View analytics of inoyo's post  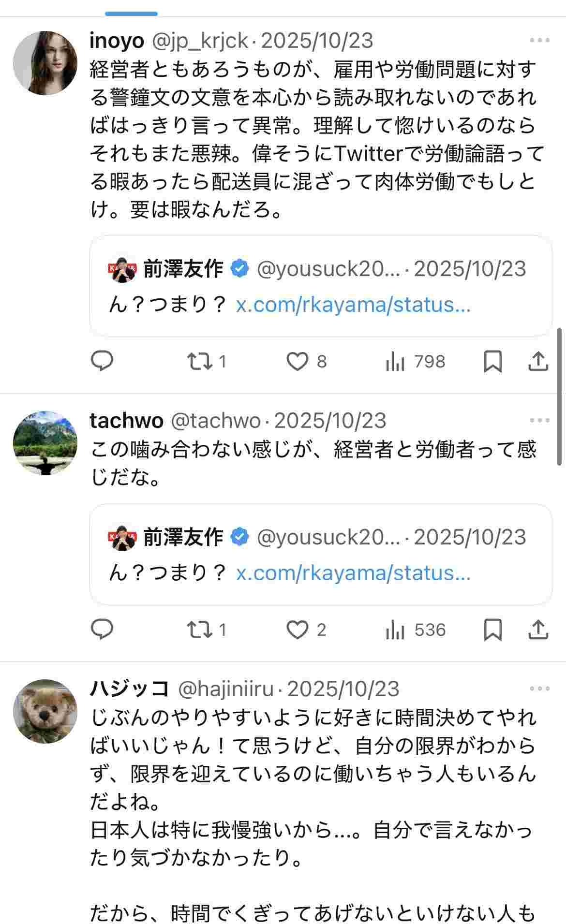pyautogui.click(x=395, y=361)
